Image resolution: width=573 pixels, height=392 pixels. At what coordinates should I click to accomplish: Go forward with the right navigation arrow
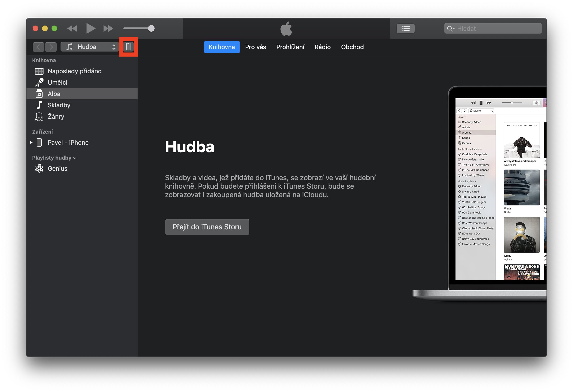(51, 47)
